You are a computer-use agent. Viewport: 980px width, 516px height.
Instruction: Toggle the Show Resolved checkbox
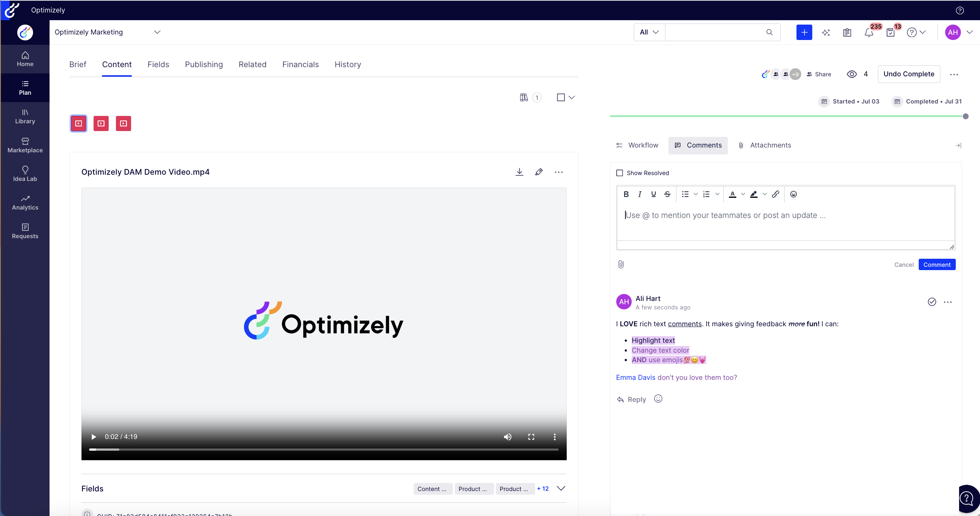pos(619,173)
